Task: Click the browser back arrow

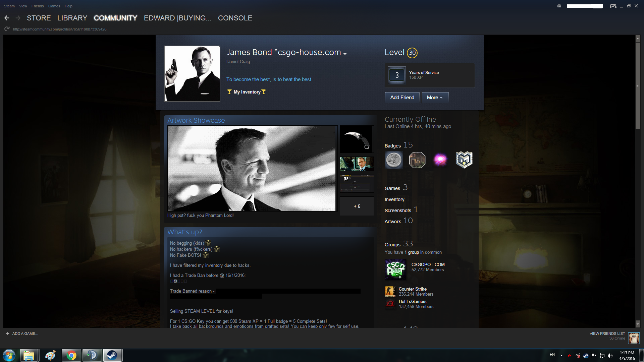Action: (7, 18)
